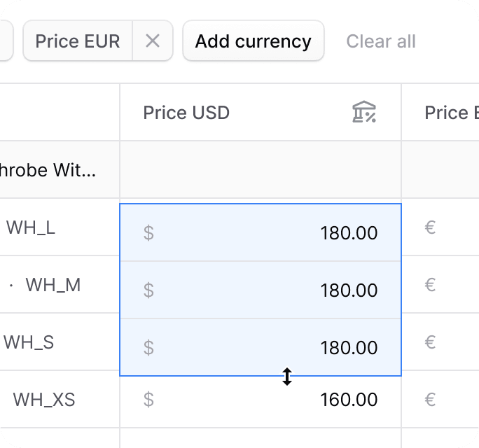Click the Add currency button

(253, 41)
